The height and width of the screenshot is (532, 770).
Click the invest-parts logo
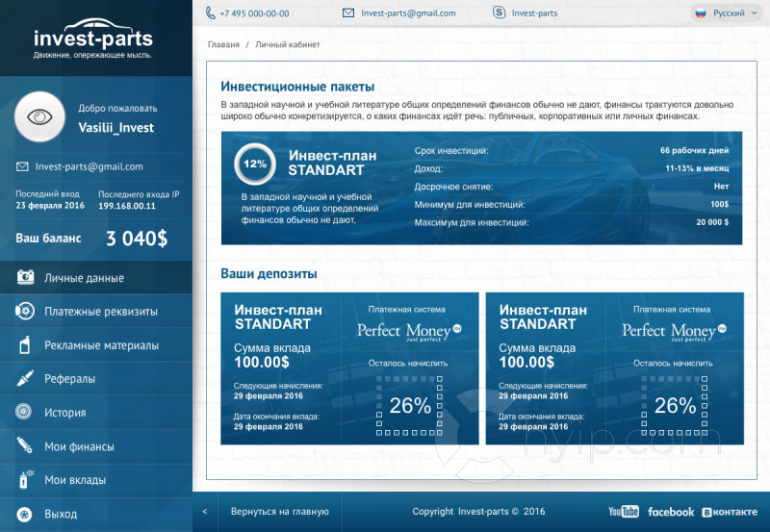pyautogui.click(x=92, y=38)
